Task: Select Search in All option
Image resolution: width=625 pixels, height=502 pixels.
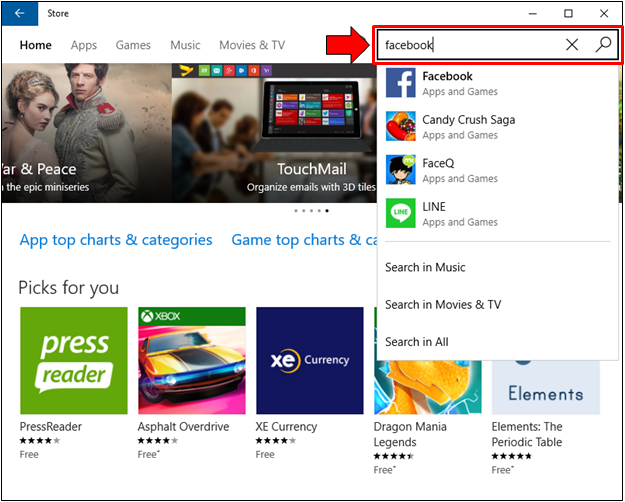Action: (417, 342)
